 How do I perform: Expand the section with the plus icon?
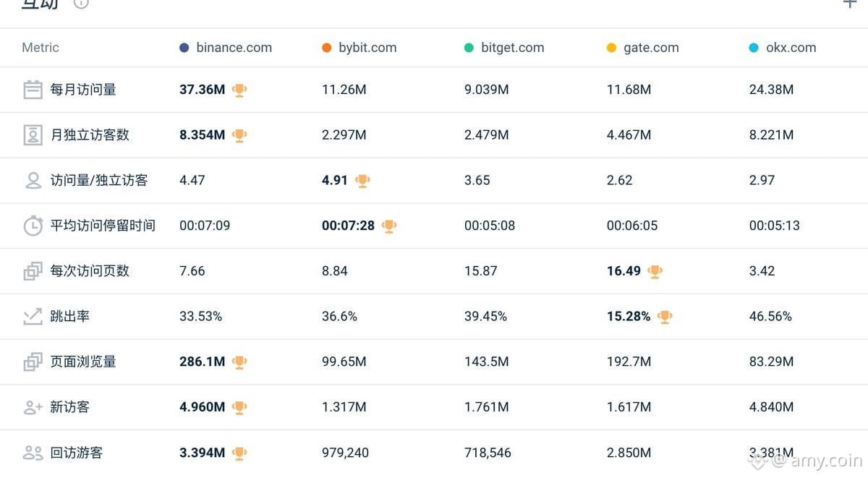click(850, 3)
